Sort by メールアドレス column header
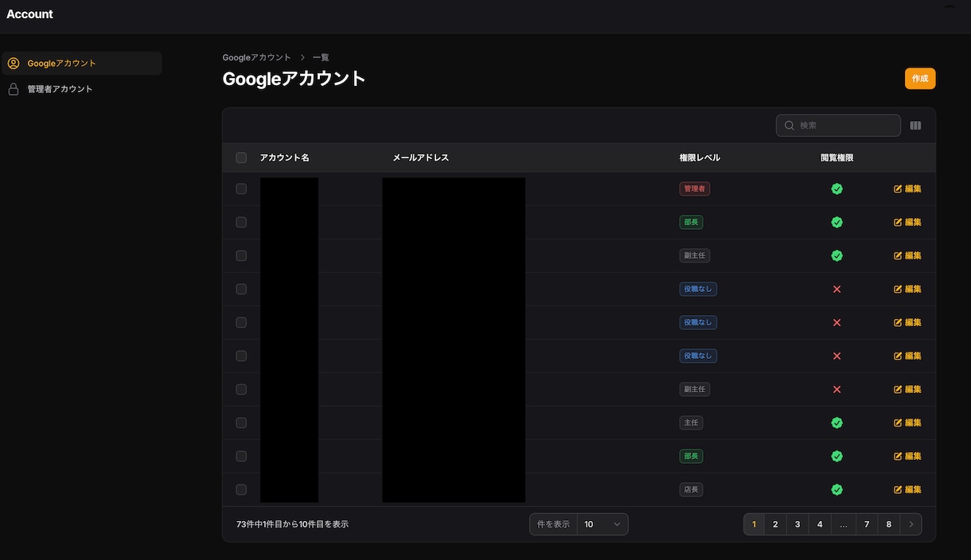Viewport: 971px width, 560px height. (x=420, y=157)
